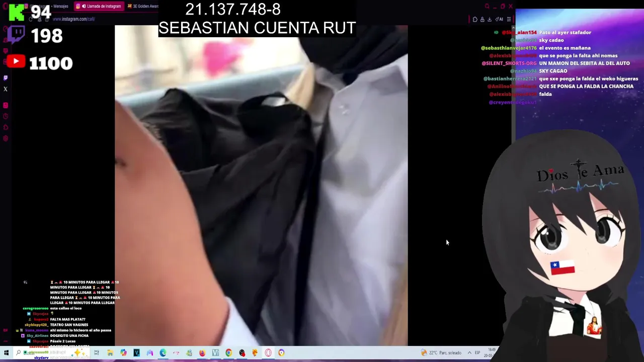Open the Copilot taskbar icon
Screen dimensions: 644x362
(x=123, y=352)
